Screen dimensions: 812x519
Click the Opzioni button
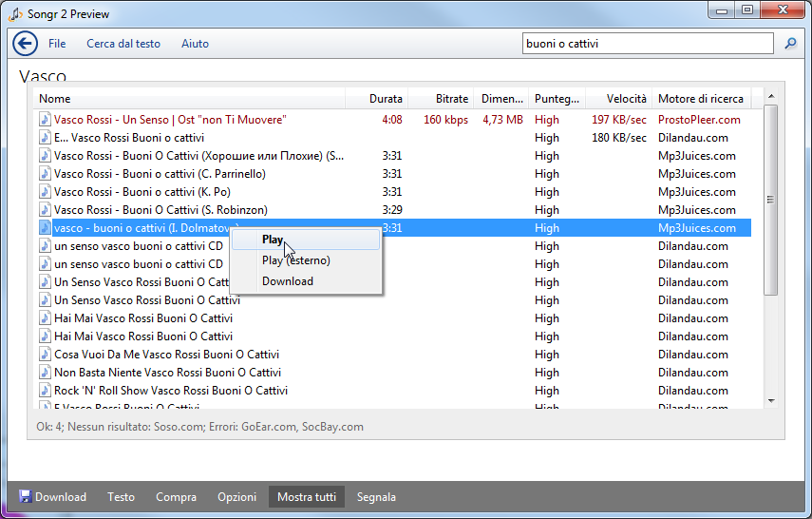[236, 497]
